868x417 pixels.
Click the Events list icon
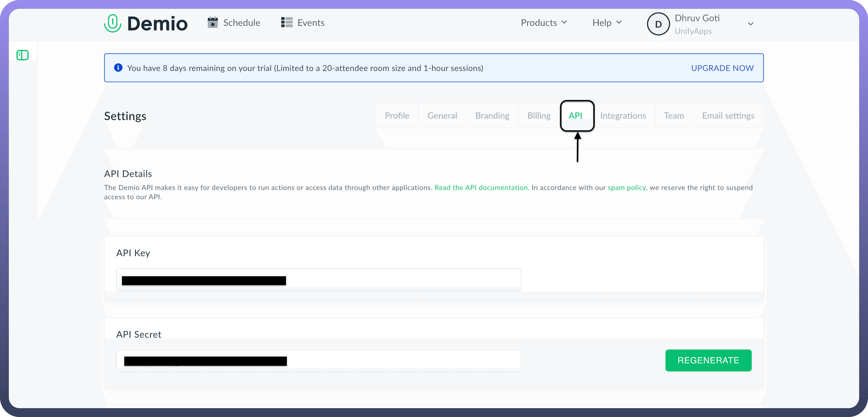point(287,23)
